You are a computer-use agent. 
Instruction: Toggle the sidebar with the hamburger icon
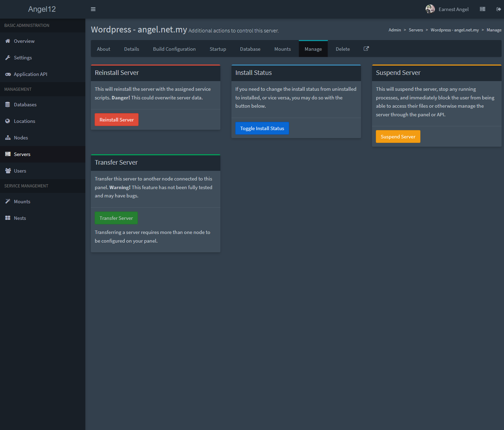[x=93, y=9]
